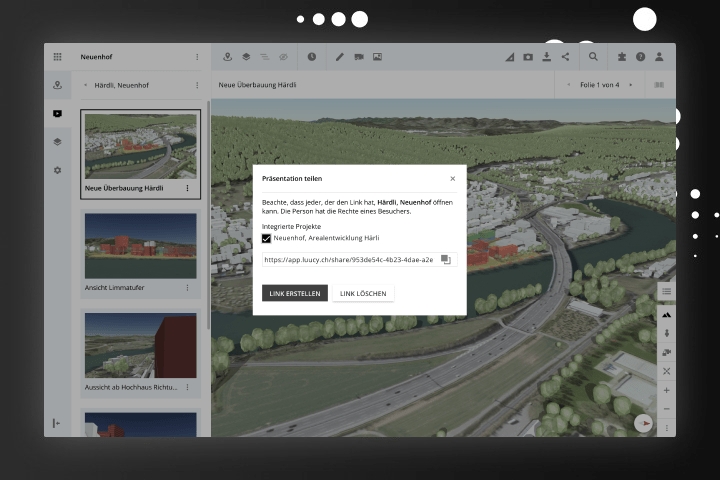Open the settings gear tab in sidebar
Viewport: 720px width, 480px height.
tap(57, 170)
